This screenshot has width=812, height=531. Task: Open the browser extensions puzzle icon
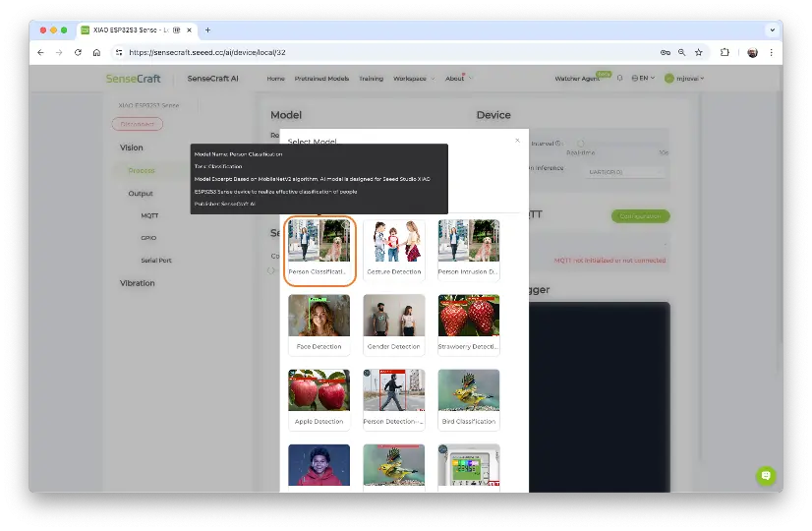click(725, 52)
